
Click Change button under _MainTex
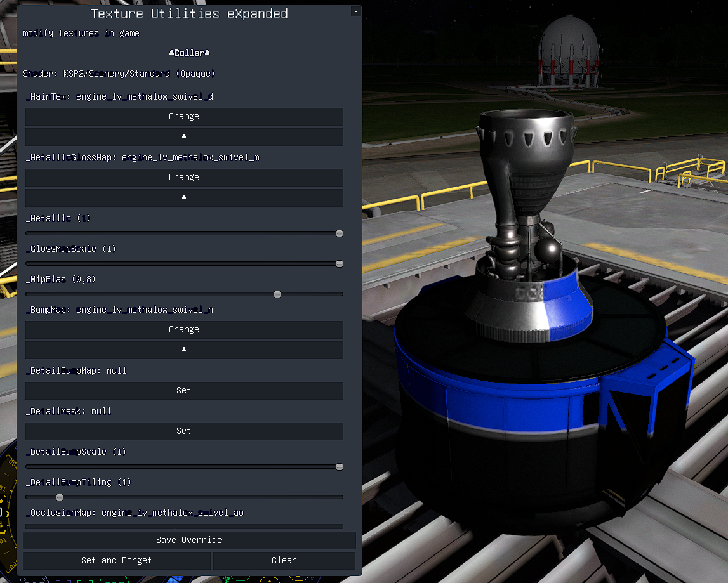(x=184, y=117)
